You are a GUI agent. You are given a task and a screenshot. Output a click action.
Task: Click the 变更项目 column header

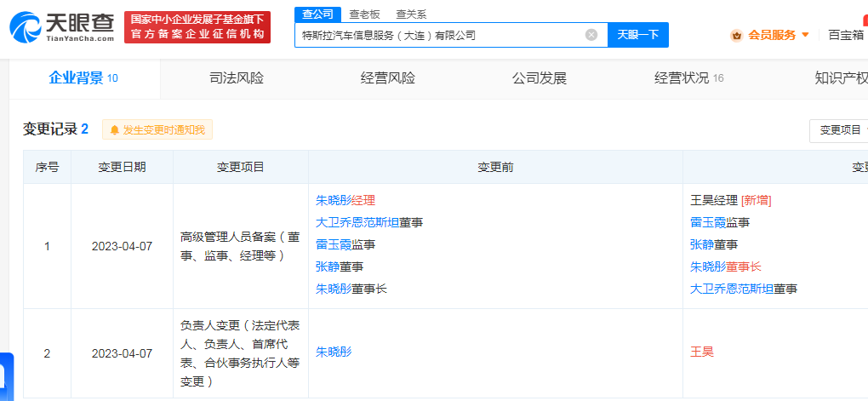click(240, 167)
